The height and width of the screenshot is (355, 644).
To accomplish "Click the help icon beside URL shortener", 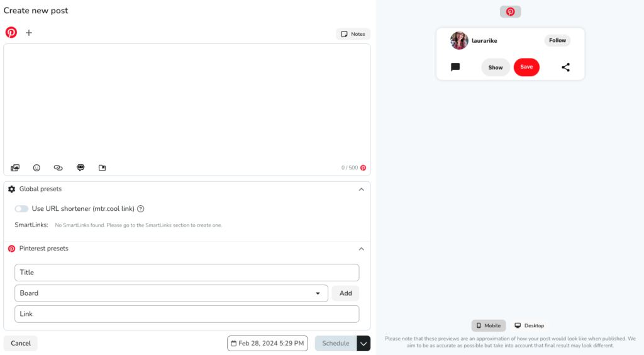I will [141, 209].
